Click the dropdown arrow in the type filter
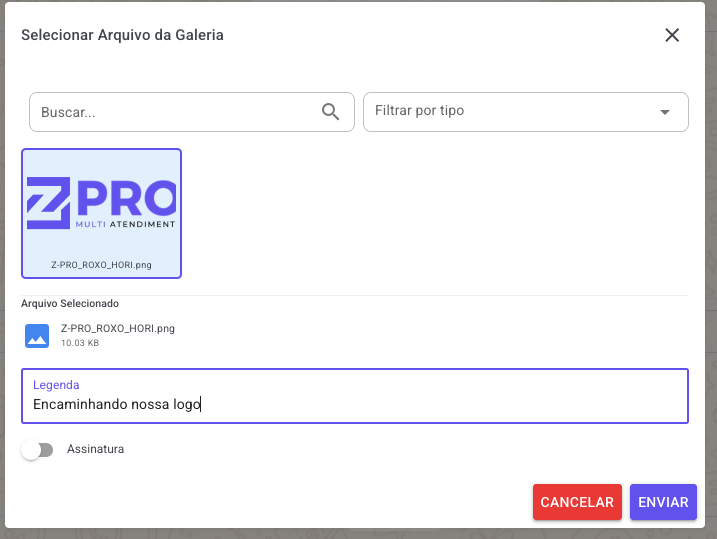Screen dimensions: 717x539 [x=665, y=112]
